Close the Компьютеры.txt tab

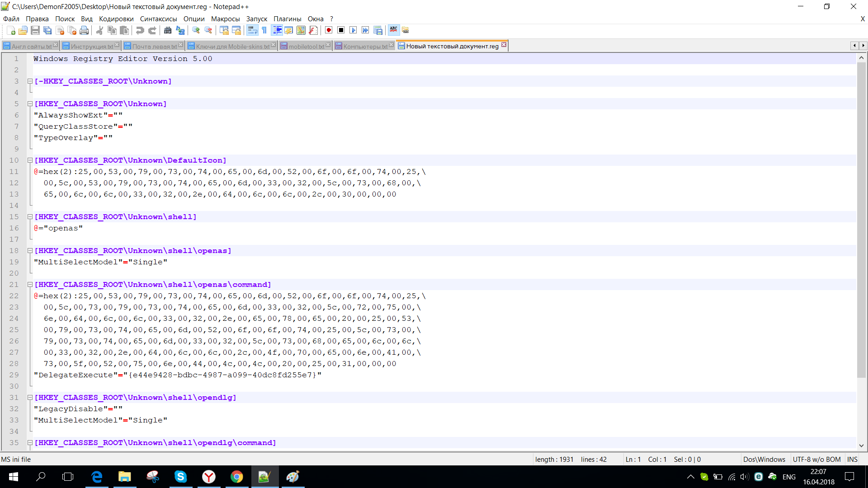pyautogui.click(x=392, y=45)
